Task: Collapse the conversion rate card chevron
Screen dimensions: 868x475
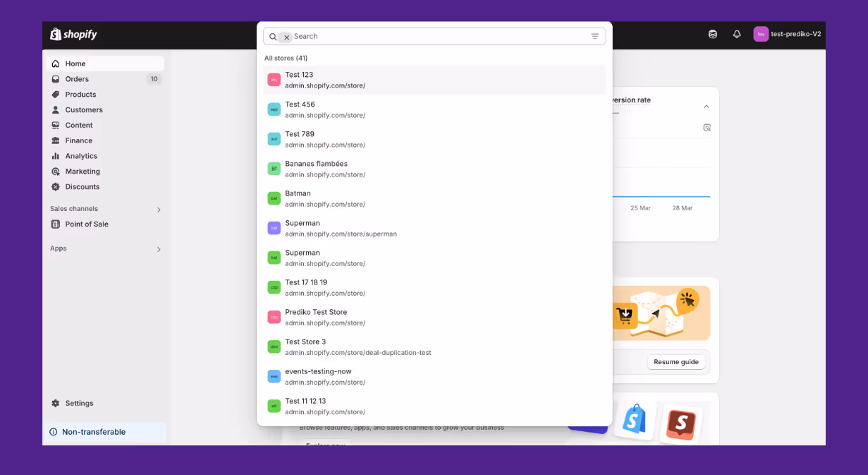Action: (x=707, y=107)
